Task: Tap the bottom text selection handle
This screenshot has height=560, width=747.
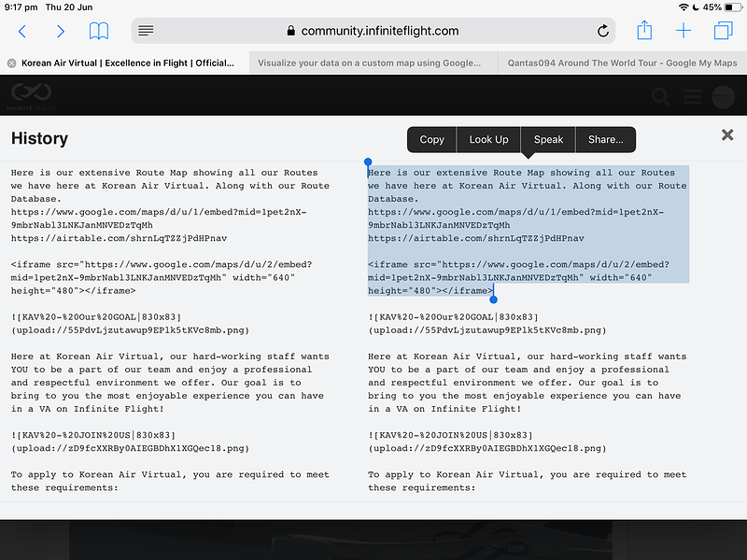Action: [494, 300]
